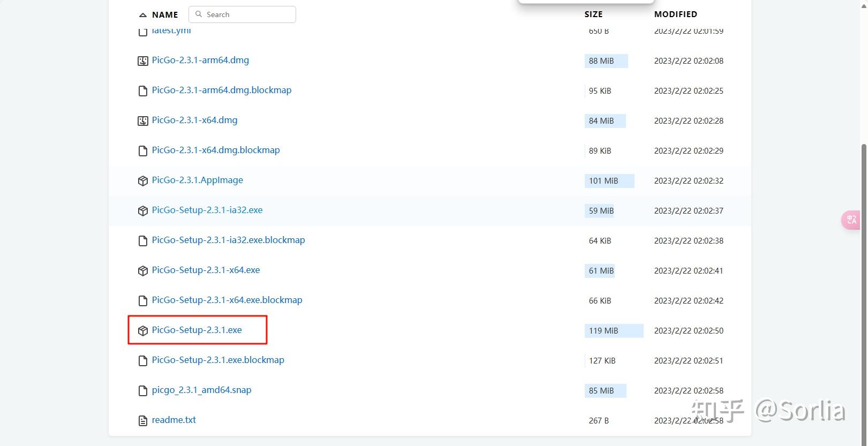This screenshot has height=446, width=868.
Task: Download PicGo-Setup-2.3.1-x64.exe
Action: pyautogui.click(x=206, y=270)
